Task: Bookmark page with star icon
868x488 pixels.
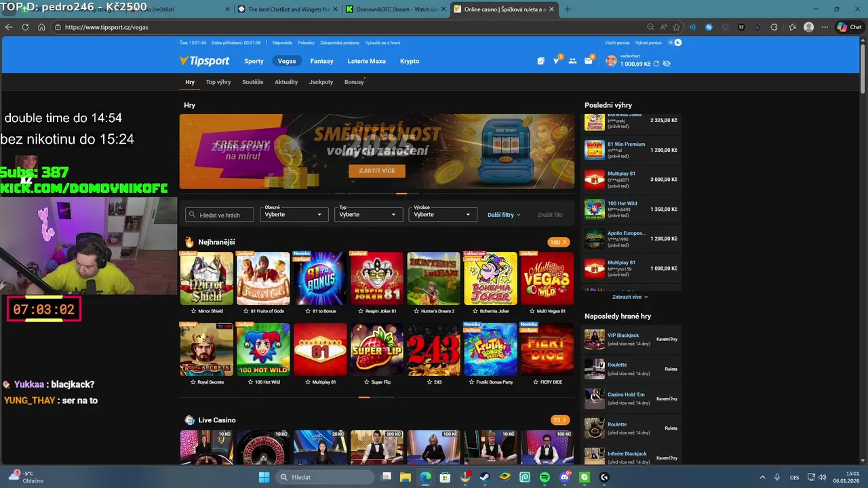Action: click(x=676, y=27)
